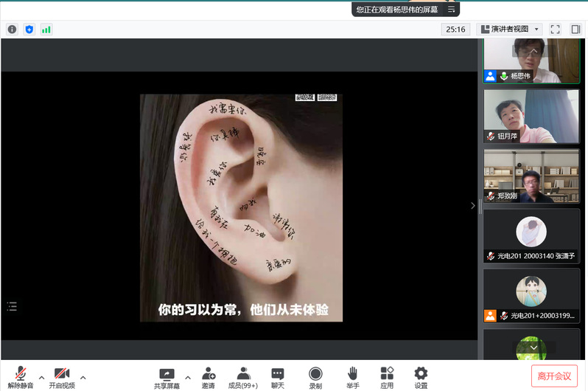Viewport: 588px width, 391px height.
Task: Open the 演讲者视图 view dropdown
Action: 510,30
